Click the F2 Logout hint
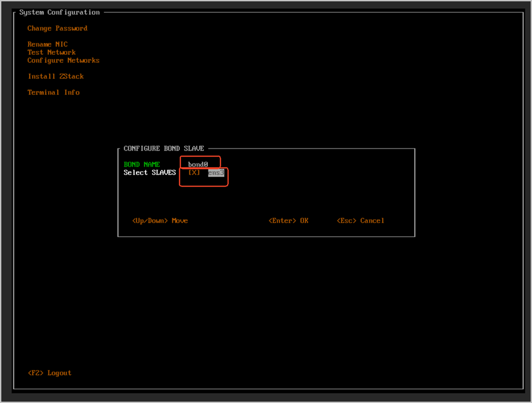The height and width of the screenshot is (403, 532). point(49,373)
